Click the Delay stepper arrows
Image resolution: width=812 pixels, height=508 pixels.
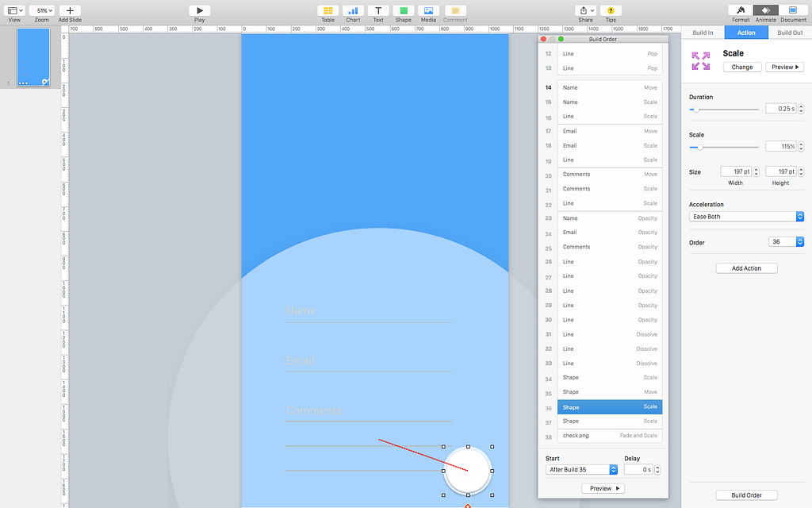click(x=657, y=470)
